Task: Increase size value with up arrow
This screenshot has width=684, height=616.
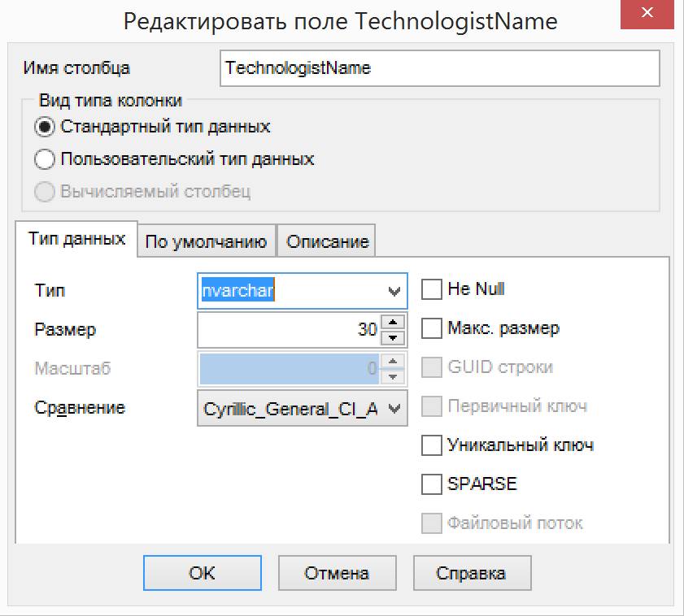Action: [x=394, y=323]
